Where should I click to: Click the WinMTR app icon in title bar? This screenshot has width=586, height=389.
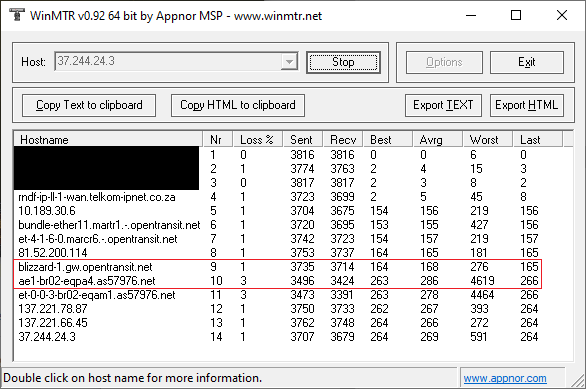pyautogui.click(x=16, y=15)
